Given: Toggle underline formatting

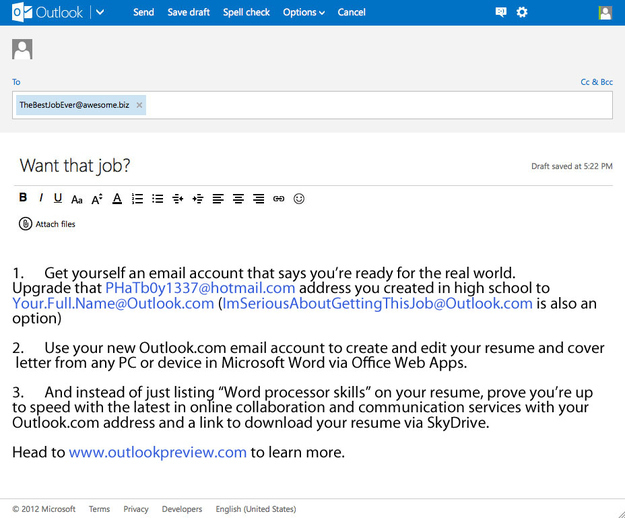Looking at the screenshot, I should click(58, 198).
